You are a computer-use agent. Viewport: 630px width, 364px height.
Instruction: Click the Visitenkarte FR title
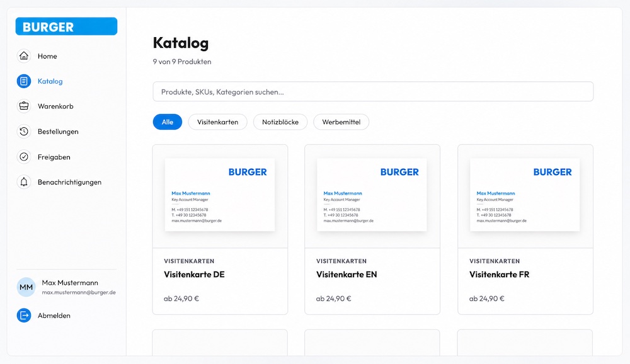point(500,275)
